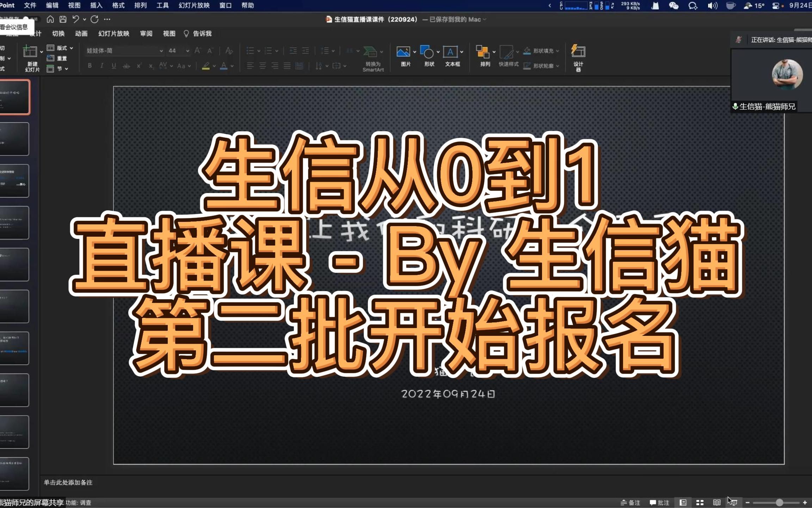Start slide show from status bar
812x508 pixels.
[x=733, y=502]
